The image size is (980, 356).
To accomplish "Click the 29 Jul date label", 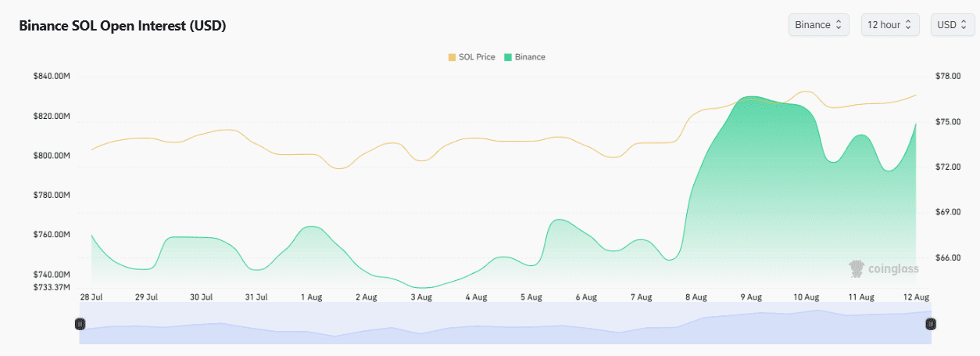I will pyautogui.click(x=146, y=297).
